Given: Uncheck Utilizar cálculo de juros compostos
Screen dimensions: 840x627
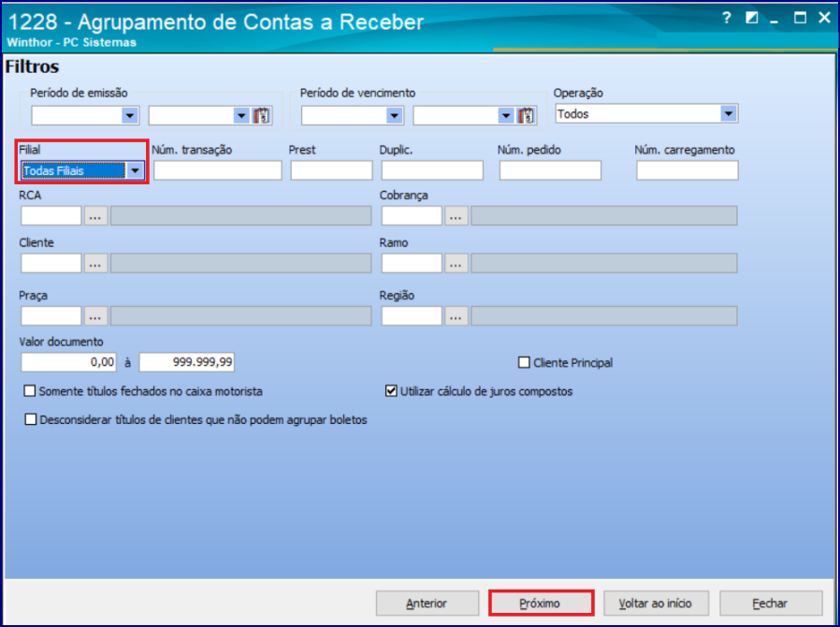Looking at the screenshot, I should 391,391.
